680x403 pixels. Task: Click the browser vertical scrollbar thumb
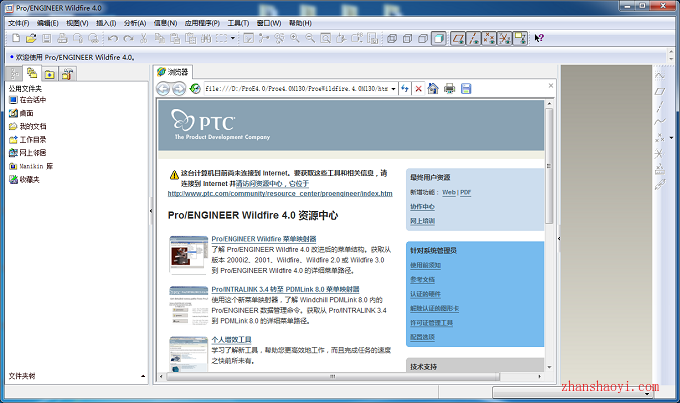(x=549, y=166)
